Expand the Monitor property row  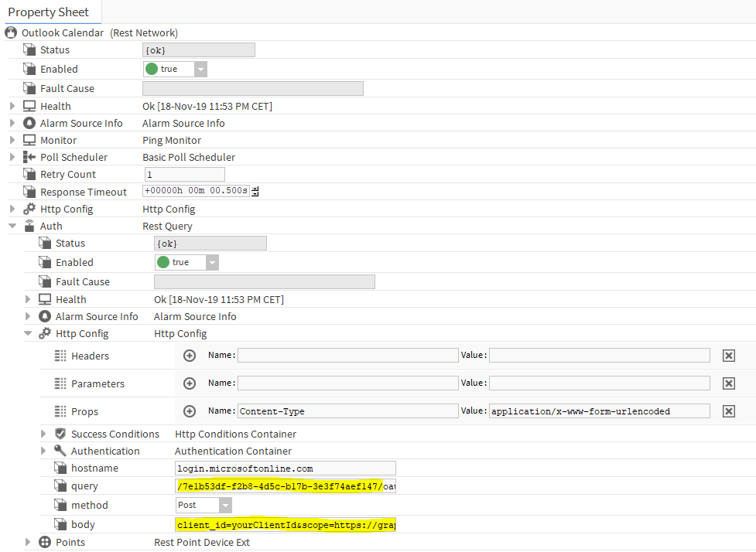pos(12,140)
